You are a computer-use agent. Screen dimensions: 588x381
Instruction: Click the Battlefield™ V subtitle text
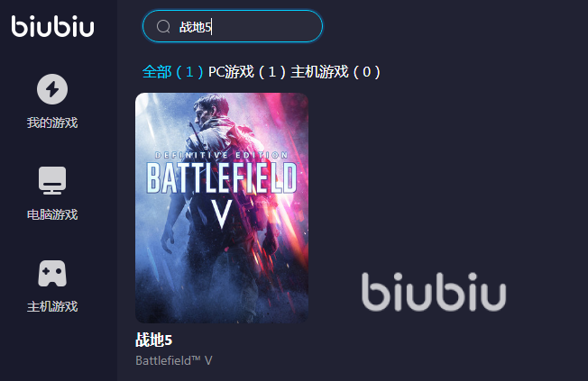[174, 360]
